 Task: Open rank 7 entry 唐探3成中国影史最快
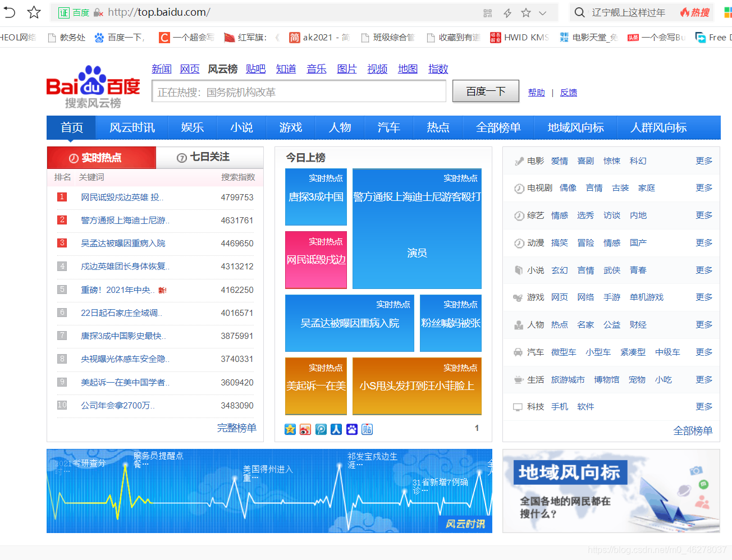tap(123, 336)
